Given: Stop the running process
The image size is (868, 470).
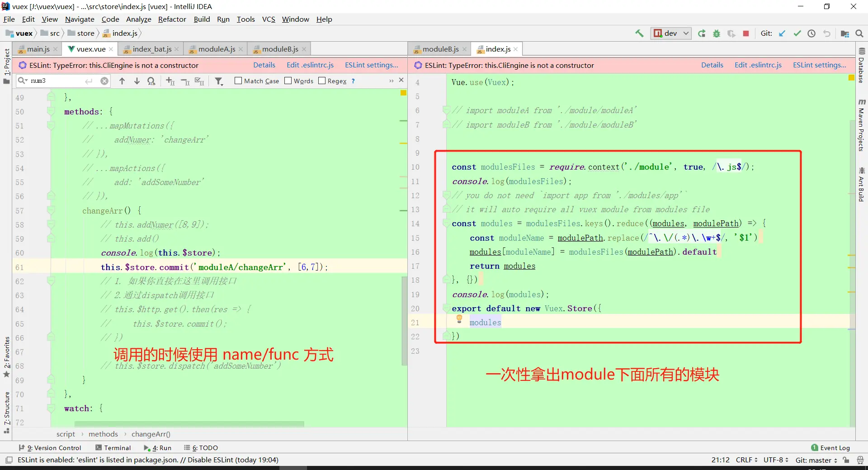Looking at the screenshot, I should tap(746, 33).
